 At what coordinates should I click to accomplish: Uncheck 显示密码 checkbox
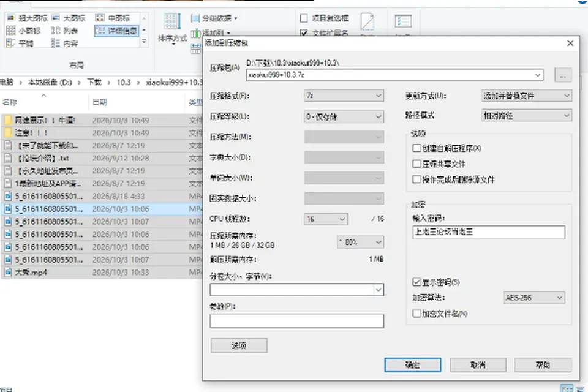click(x=417, y=282)
